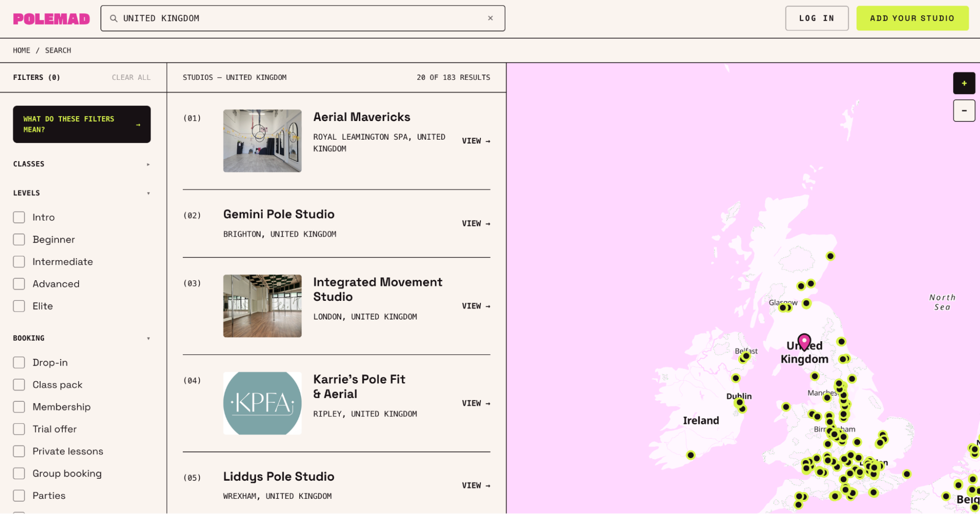This screenshot has height=514, width=980.
Task: Tick the Intro level checkbox
Action: (19, 217)
